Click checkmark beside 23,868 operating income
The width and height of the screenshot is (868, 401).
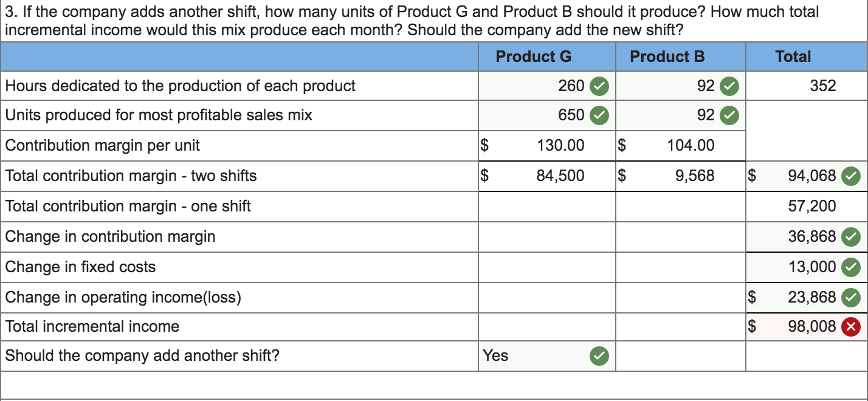tap(851, 297)
